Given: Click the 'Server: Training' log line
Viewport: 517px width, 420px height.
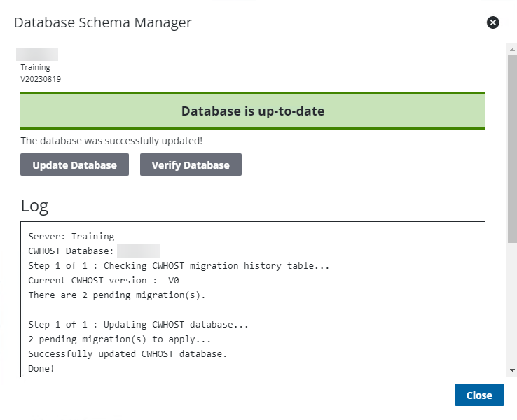Looking at the screenshot, I should [71, 237].
